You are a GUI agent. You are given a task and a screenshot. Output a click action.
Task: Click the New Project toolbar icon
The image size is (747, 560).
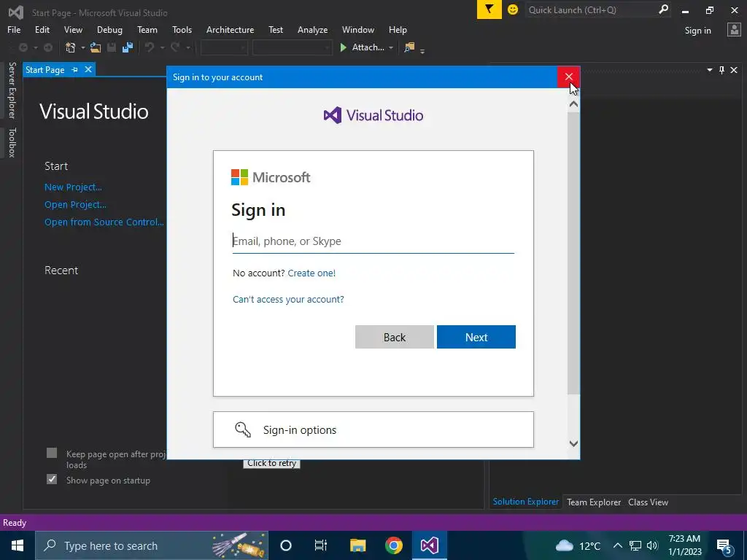tap(71, 47)
